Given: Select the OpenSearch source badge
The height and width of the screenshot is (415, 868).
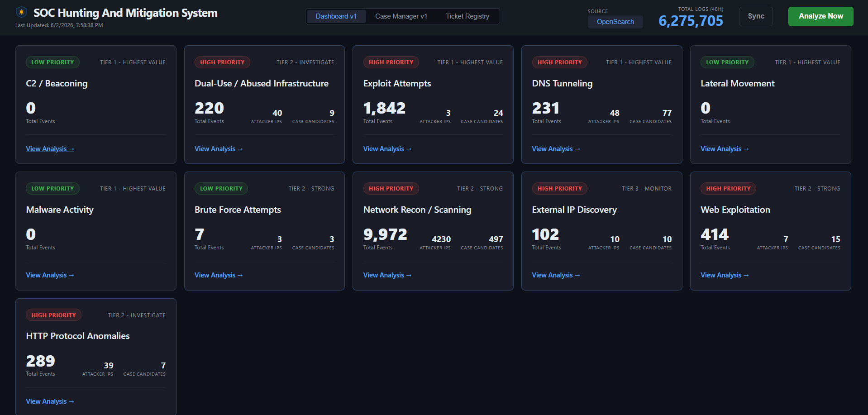Looking at the screenshot, I should pyautogui.click(x=615, y=22).
